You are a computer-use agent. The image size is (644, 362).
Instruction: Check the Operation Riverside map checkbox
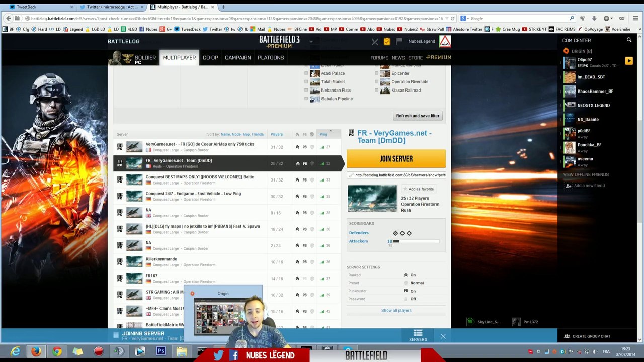(376, 82)
